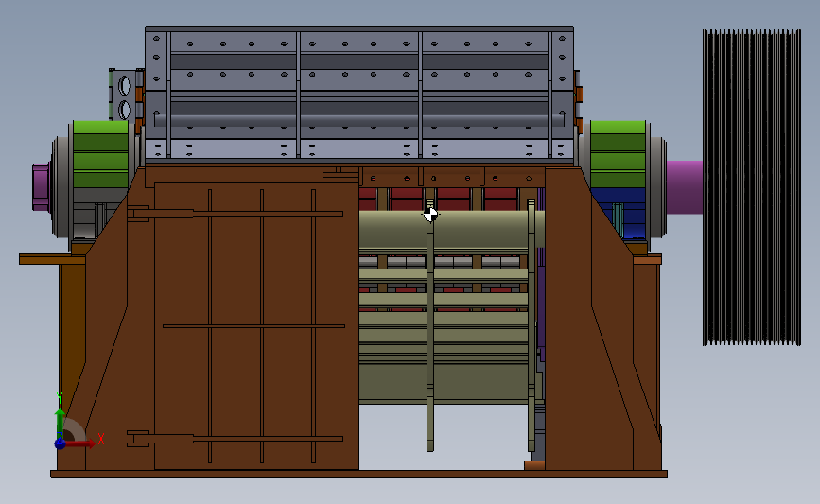Pick the right green bearing housing
The image size is (820, 504).
tap(618, 152)
